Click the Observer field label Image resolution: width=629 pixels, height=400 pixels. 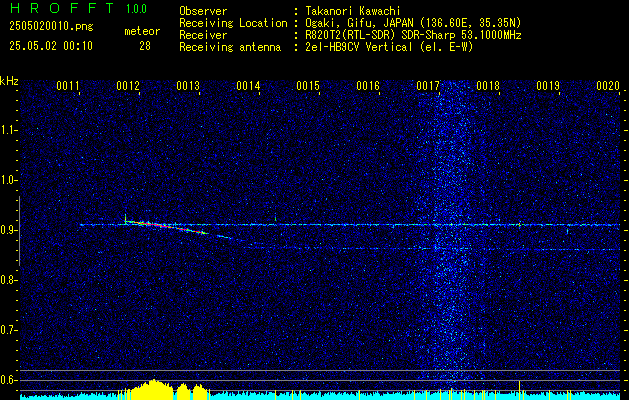click(203, 11)
